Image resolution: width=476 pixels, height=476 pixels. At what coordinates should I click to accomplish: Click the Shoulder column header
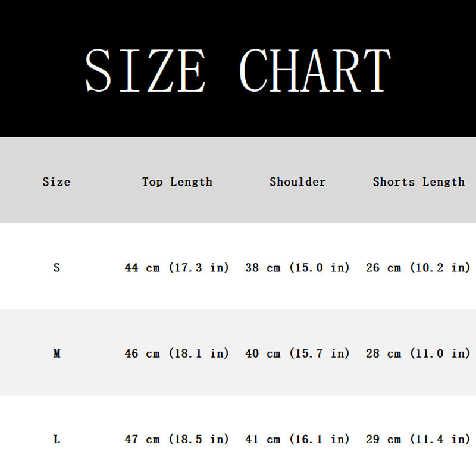point(298,182)
